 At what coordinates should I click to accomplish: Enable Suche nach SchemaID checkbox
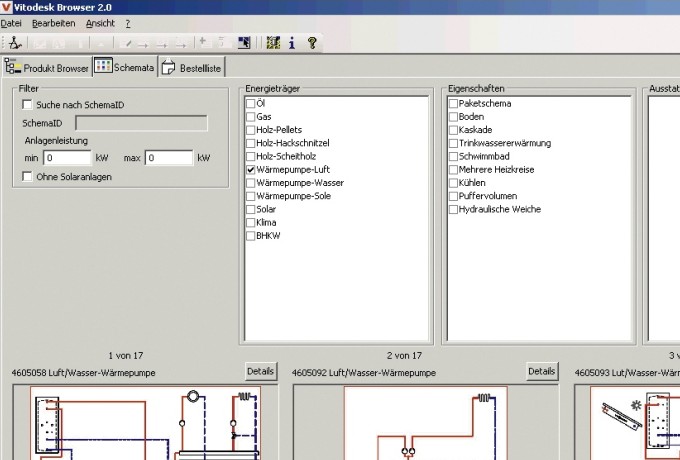coord(27,104)
